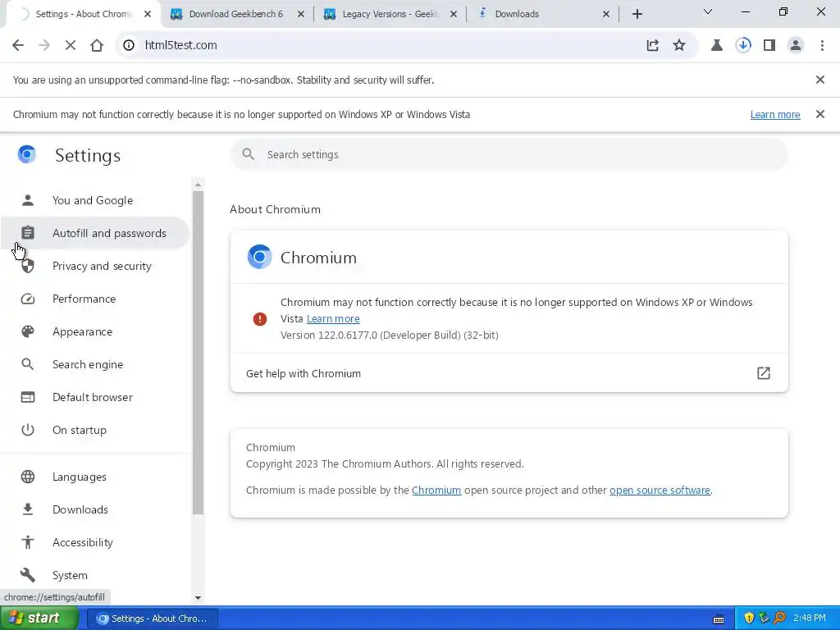The height and width of the screenshot is (630, 840).
Task: Click the tray magnifier icon
Action: point(779,619)
